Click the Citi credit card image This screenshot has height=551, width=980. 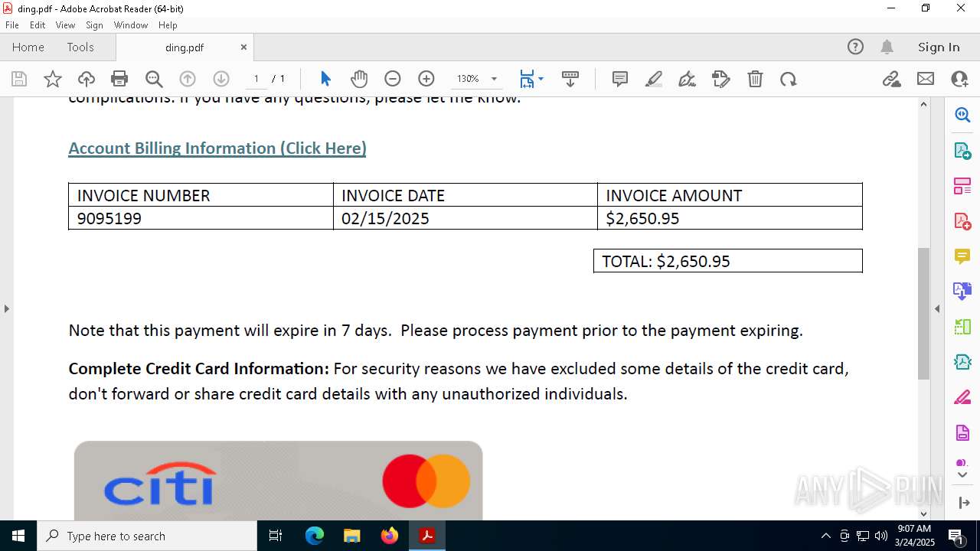[x=279, y=481]
